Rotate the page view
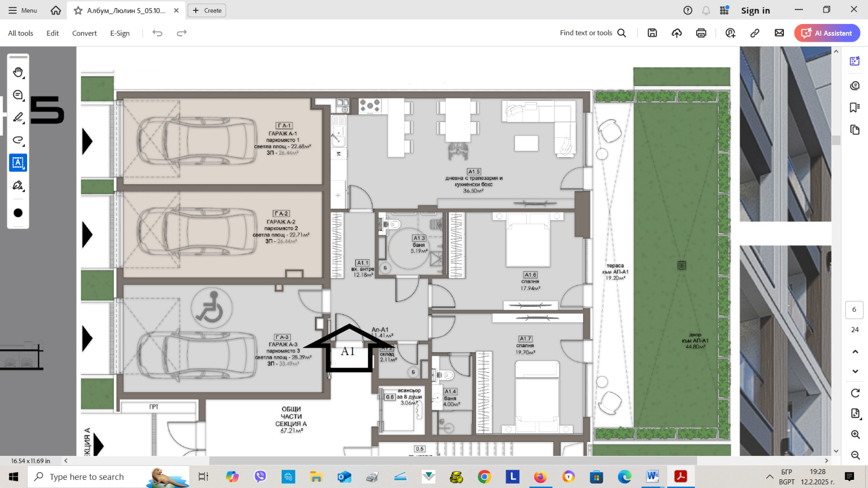 click(x=855, y=393)
